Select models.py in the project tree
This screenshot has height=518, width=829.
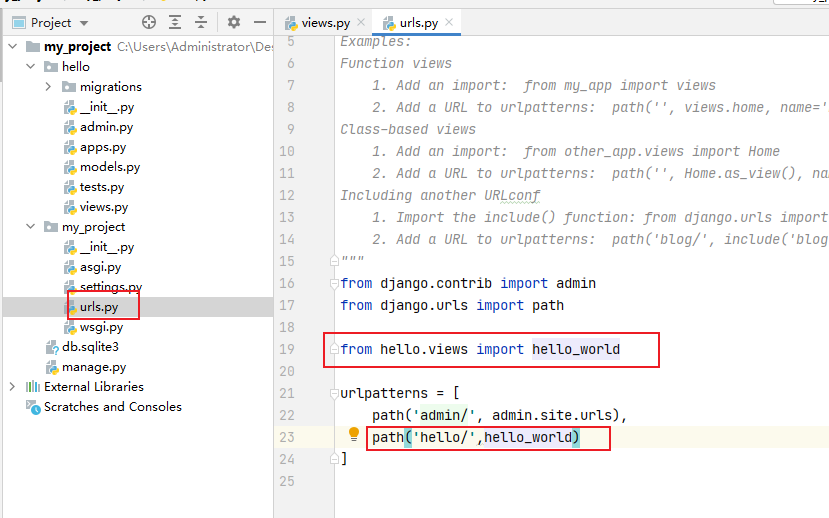point(102,167)
